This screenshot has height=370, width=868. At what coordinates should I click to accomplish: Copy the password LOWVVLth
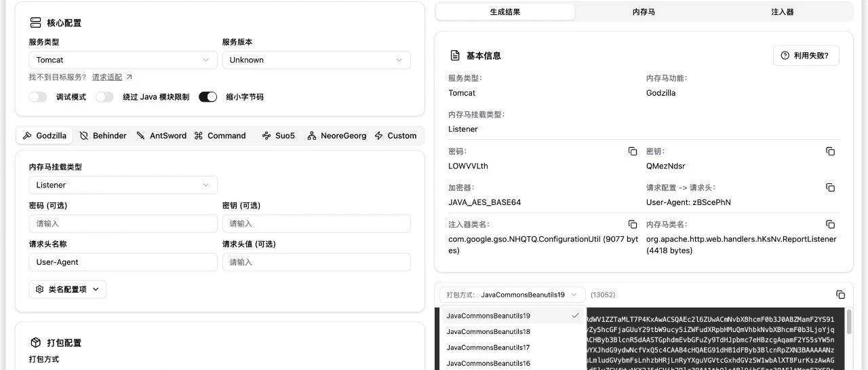(x=633, y=151)
